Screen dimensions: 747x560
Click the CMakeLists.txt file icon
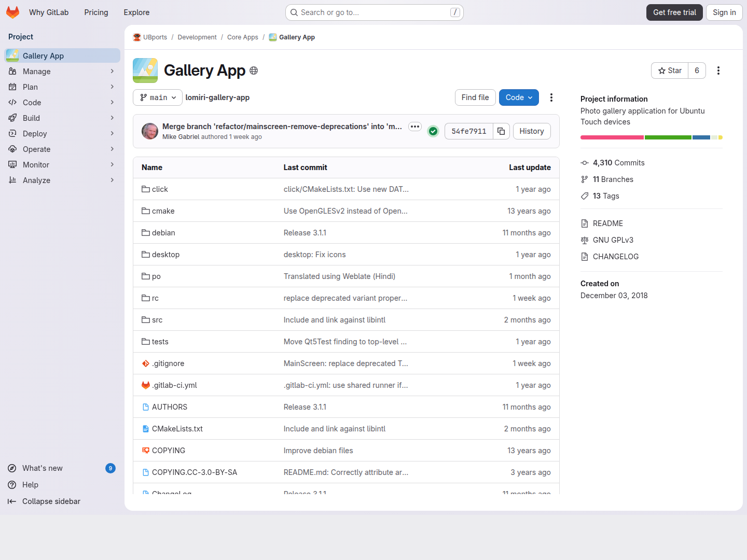tap(146, 429)
